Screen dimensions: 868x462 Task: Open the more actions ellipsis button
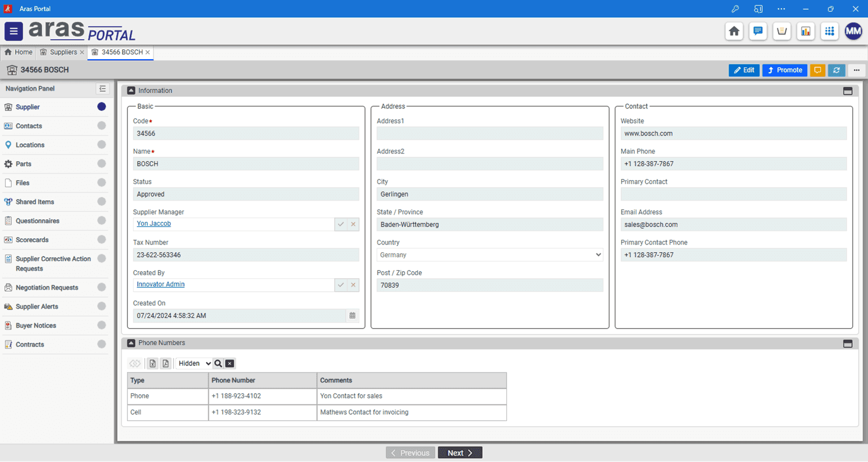point(857,70)
